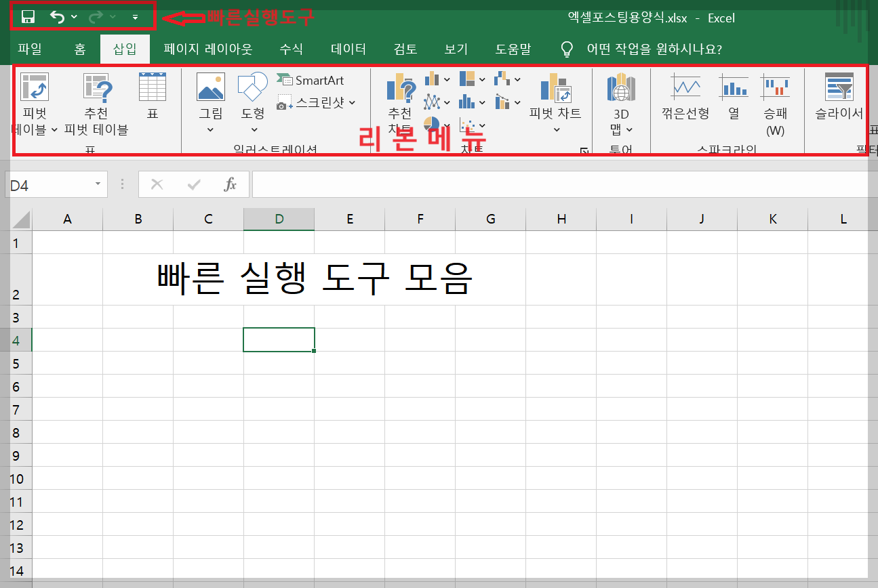Open 추천 차트 (Recommended Charts)
Viewport: 878px width, 588px height.
click(399, 98)
